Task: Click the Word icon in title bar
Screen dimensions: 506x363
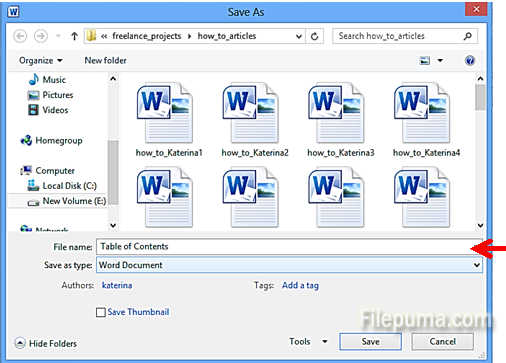Action: point(13,12)
